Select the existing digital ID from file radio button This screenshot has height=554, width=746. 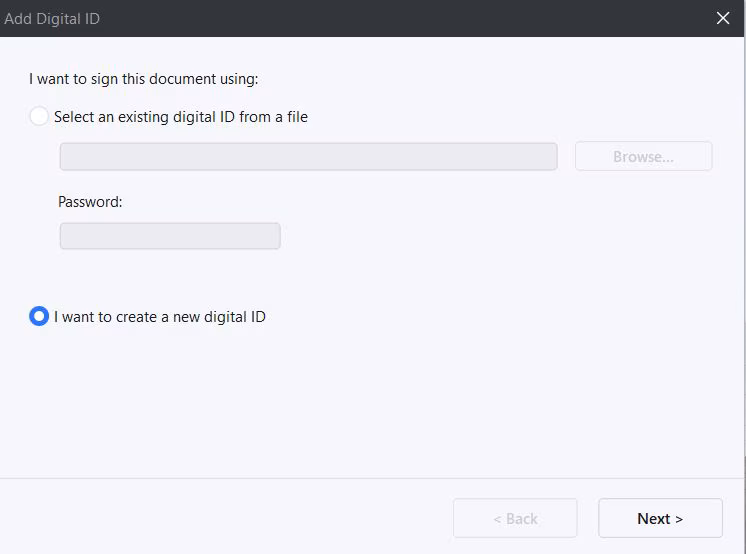pyautogui.click(x=39, y=117)
